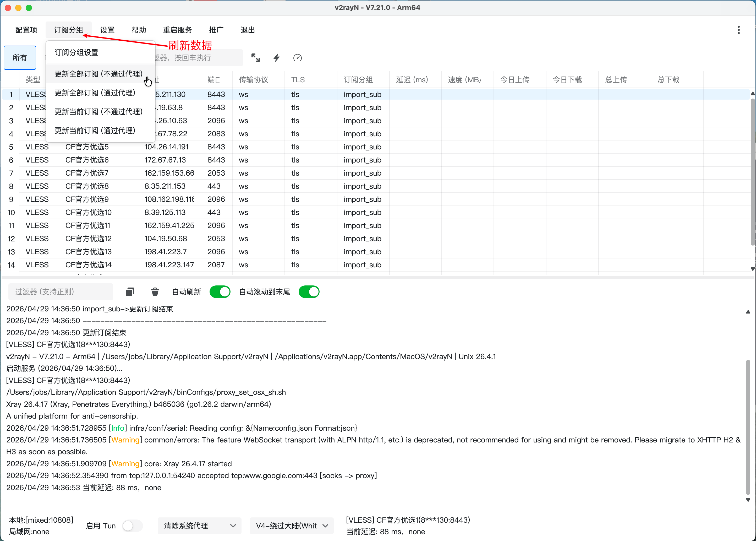Select the CF官方优选6 server row
Image resolution: width=756 pixels, height=541 pixels.
(376, 160)
